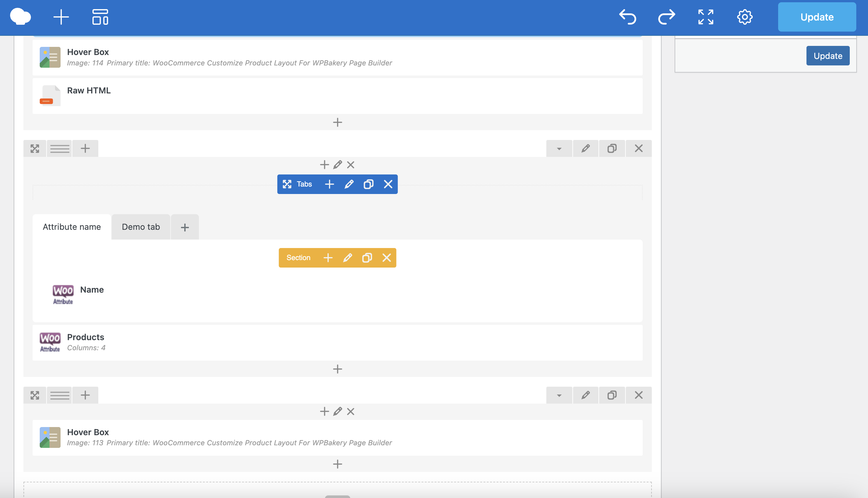Edit Tabs element with pencil icon

pyautogui.click(x=349, y=184)
